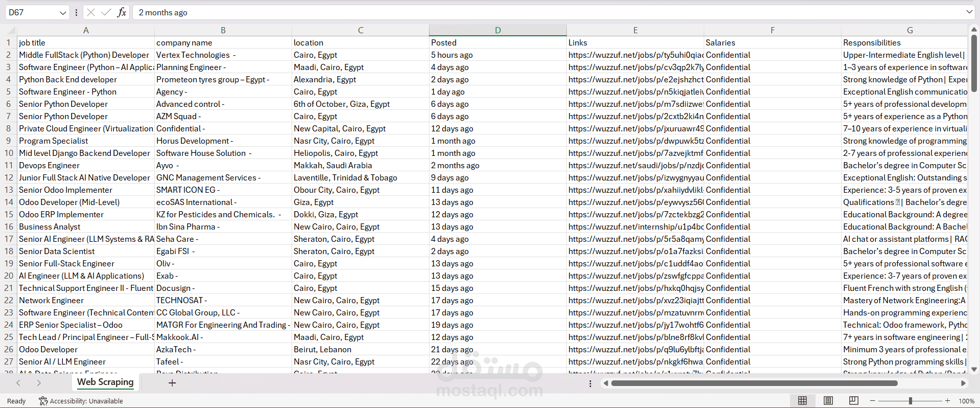Viewport: 980px width, 408px height.
Task: Open the Web Scraping sheet tab
Action: pyautogui.click(x=105, y=382)
